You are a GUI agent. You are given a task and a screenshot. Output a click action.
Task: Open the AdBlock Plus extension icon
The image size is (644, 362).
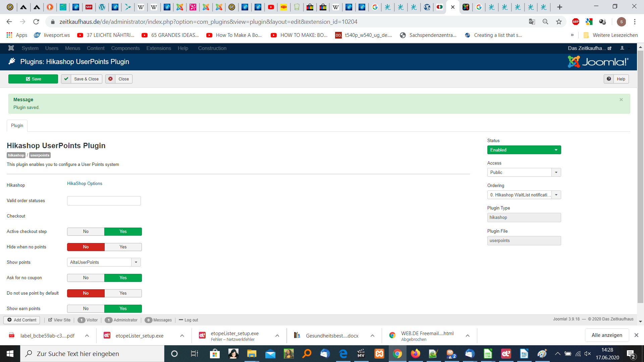576,22
